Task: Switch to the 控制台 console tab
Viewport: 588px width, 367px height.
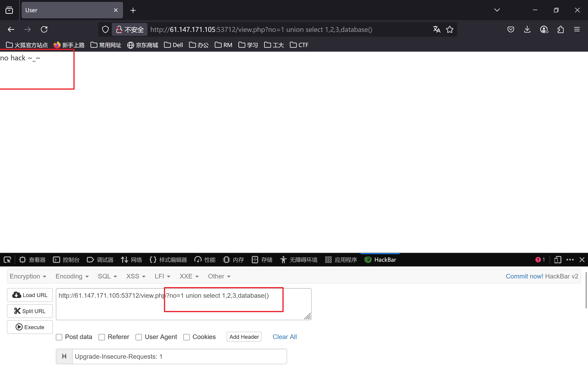Action: pos(66,260)
